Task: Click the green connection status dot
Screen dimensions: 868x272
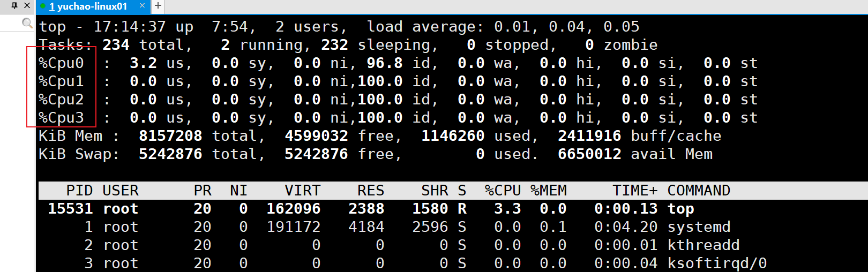Action: point(43,6)
